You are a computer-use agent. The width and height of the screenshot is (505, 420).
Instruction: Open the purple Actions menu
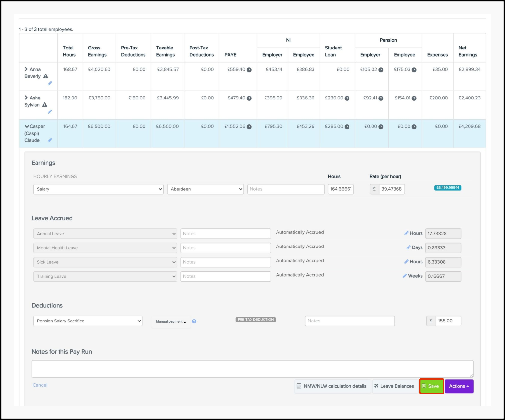pos(459,386)
